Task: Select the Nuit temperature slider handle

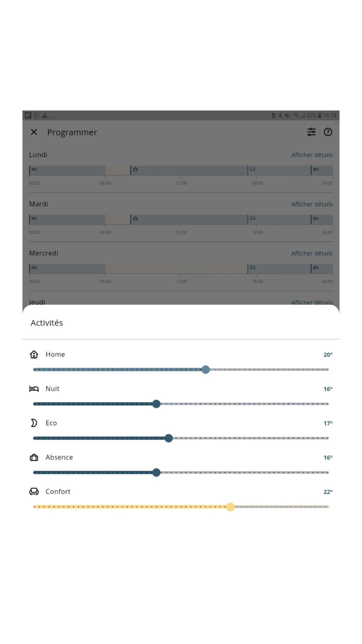Action: 156,404
